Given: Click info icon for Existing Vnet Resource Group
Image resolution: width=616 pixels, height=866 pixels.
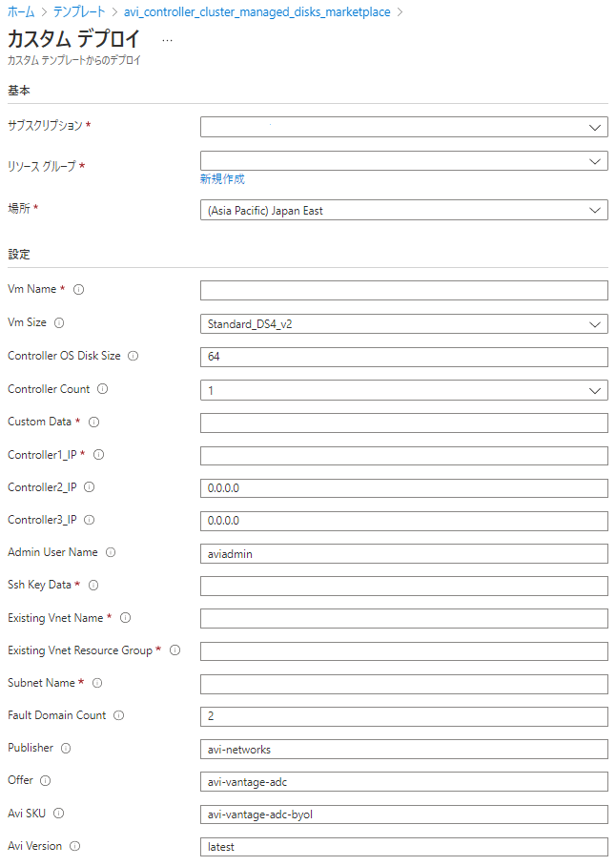Looking at the screenshot, I should pyautogui.click(x=175, y=650).
